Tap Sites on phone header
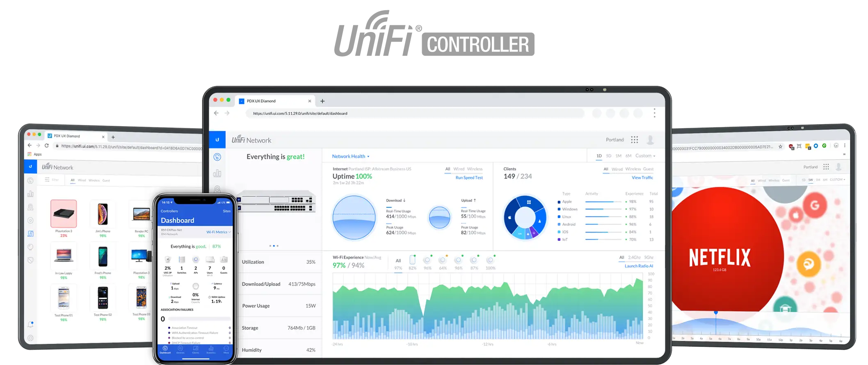This screenshot has height=365, width=868. pos(227,211)
